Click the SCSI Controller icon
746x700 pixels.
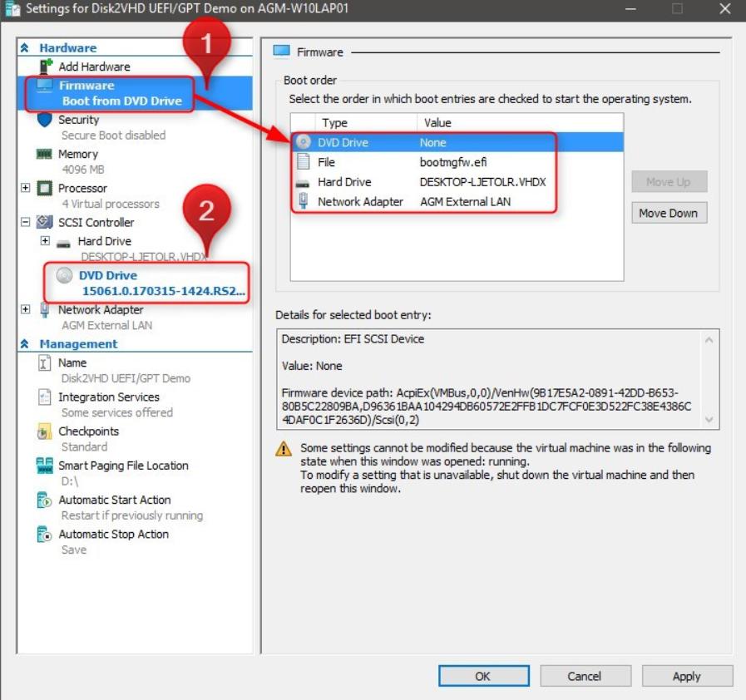point(44,222)
